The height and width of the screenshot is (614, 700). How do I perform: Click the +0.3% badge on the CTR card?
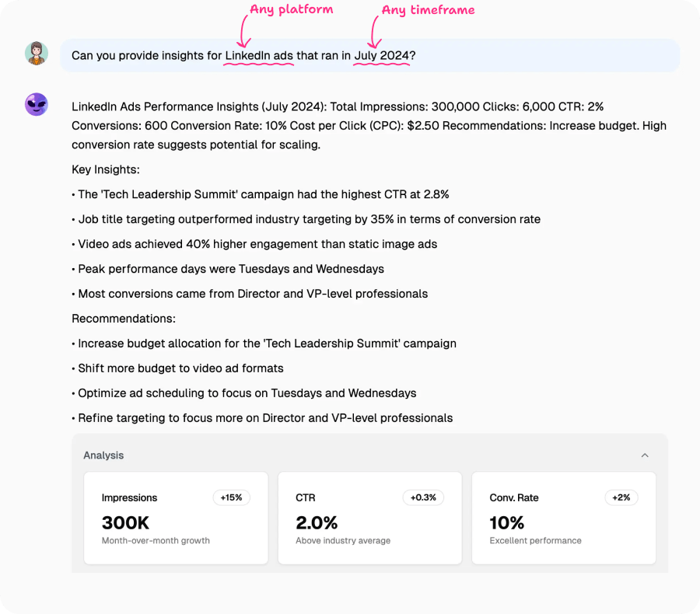(423, 497)
